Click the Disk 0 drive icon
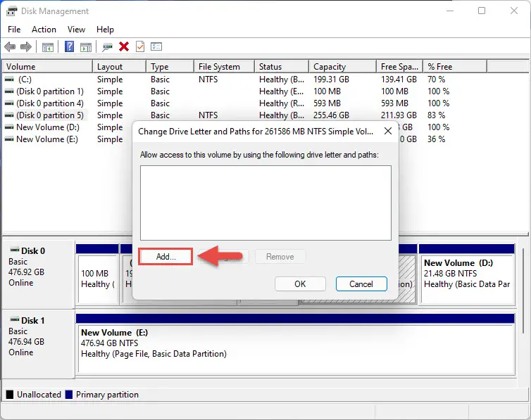Viewport: 531px width, 420px height. [15, 250]
